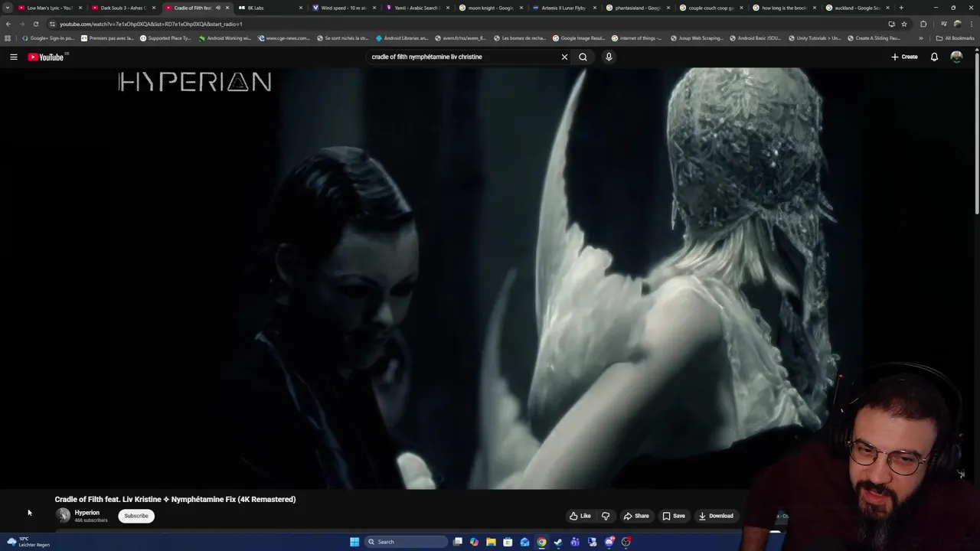Open the Create video menu
Viewport: 980px width, 551px height.
click(x=904, y=57)
